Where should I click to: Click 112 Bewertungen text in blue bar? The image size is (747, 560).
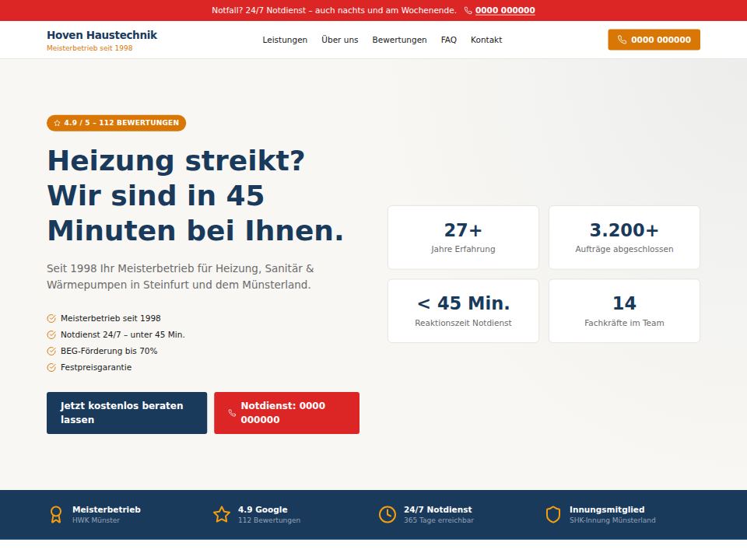click(x=269, y=520)
